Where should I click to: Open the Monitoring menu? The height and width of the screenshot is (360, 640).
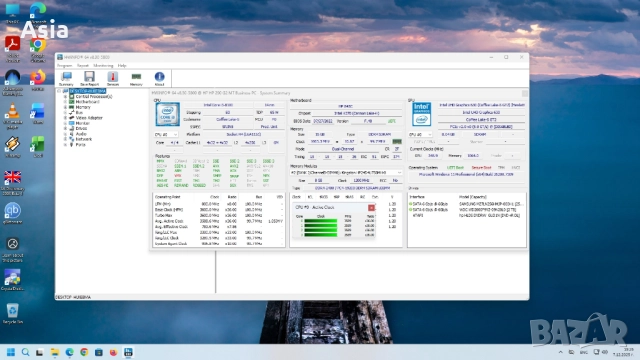103,65
